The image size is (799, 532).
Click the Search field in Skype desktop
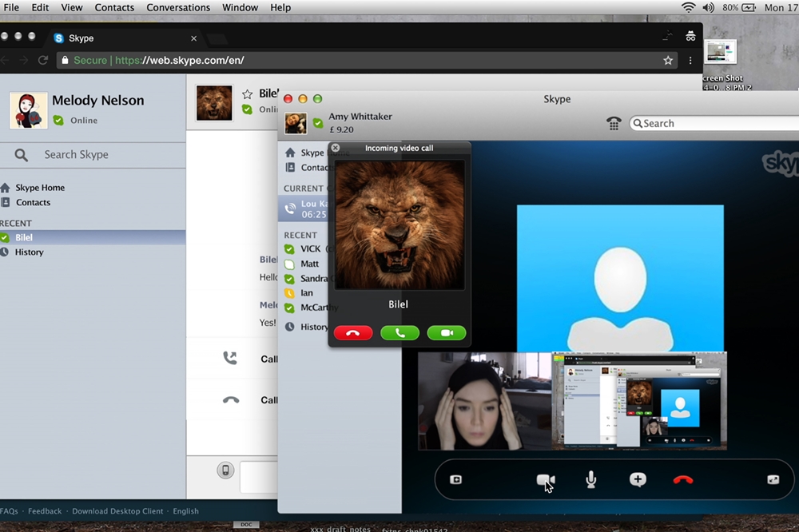[714, 123]
